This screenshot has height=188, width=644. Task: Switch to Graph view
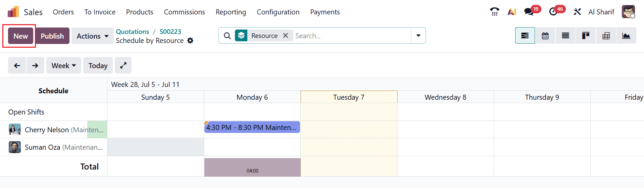click(x=626, y=36)
